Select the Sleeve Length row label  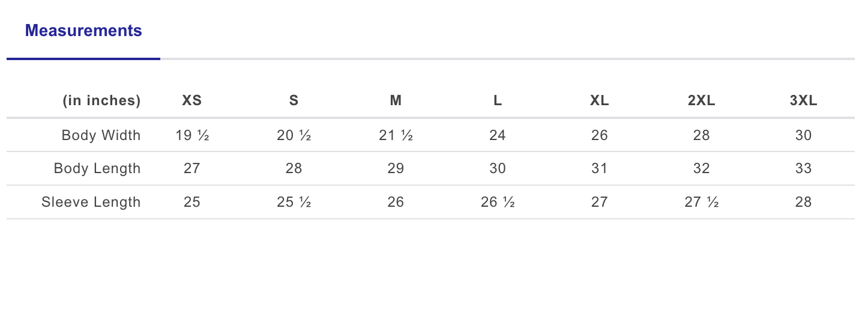(x=91, y=202)
